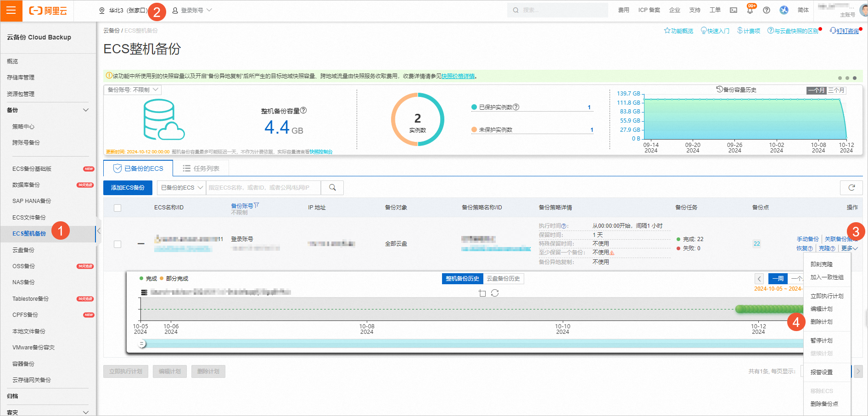Collapse the left sidebar handle
This screenshot has width=868, height=416.
[99, 231]
